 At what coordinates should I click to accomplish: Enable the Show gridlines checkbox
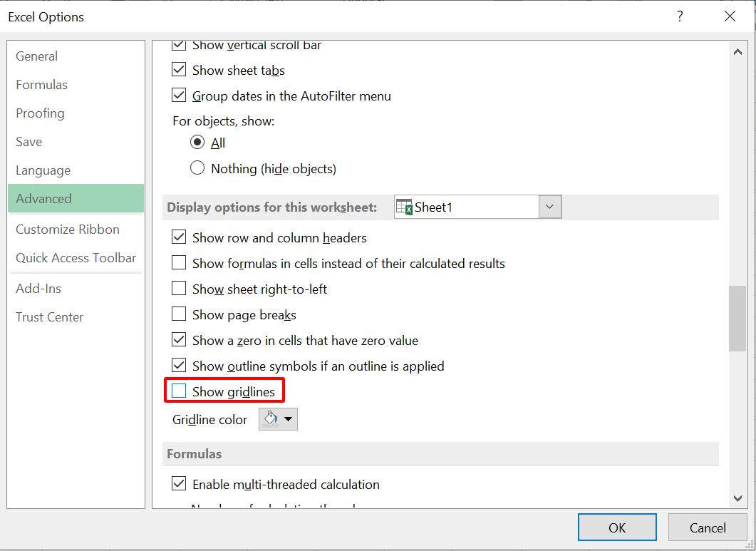[x=178, y=391]
